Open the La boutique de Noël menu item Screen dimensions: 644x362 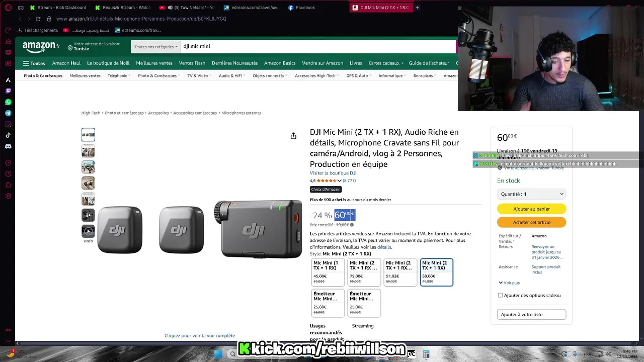tap(108, 63)
